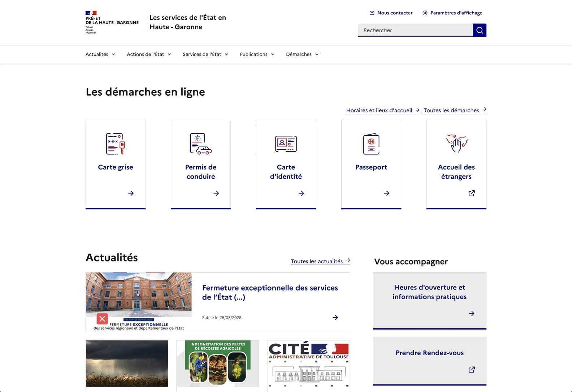The height and width of the screenshot is (392, 572).
Task: Click external link icon on Prendre Rendez-vous
Action: [471, 370]
